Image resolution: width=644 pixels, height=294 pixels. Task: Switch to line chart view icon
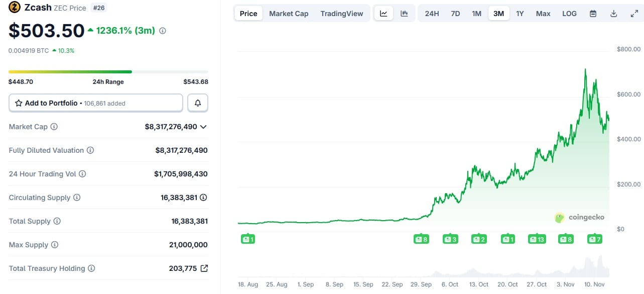(383, 14)
